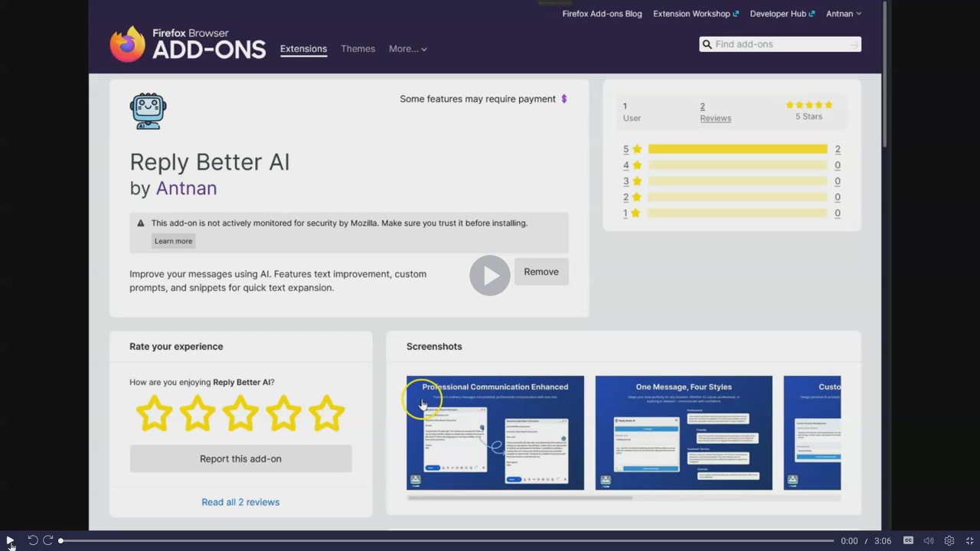The height and width of the screenshot is (551, 980).
Task: Click the count 2 beside the 5-star bar
Action: pos(838,149)
